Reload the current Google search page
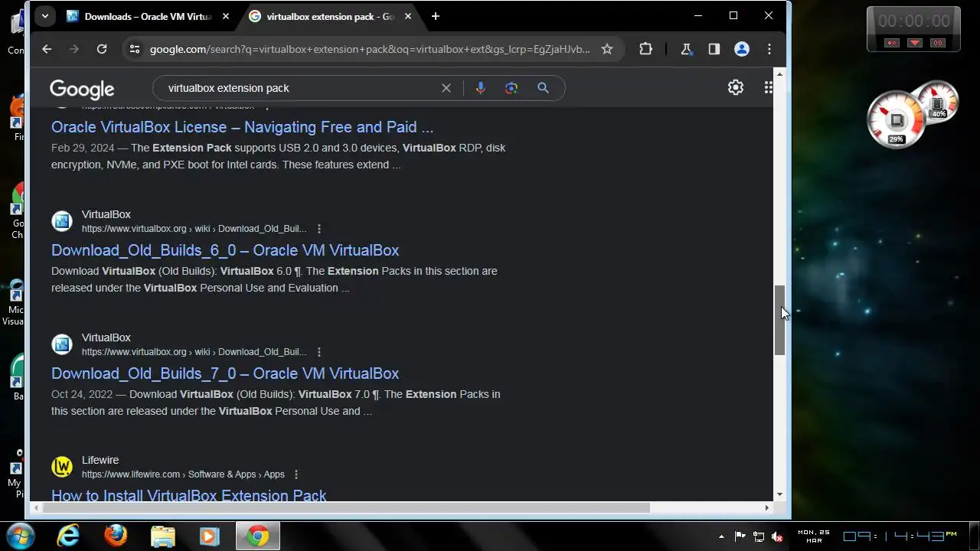The width and height of the screenshot is (980, 551). [x=102, y=49]
